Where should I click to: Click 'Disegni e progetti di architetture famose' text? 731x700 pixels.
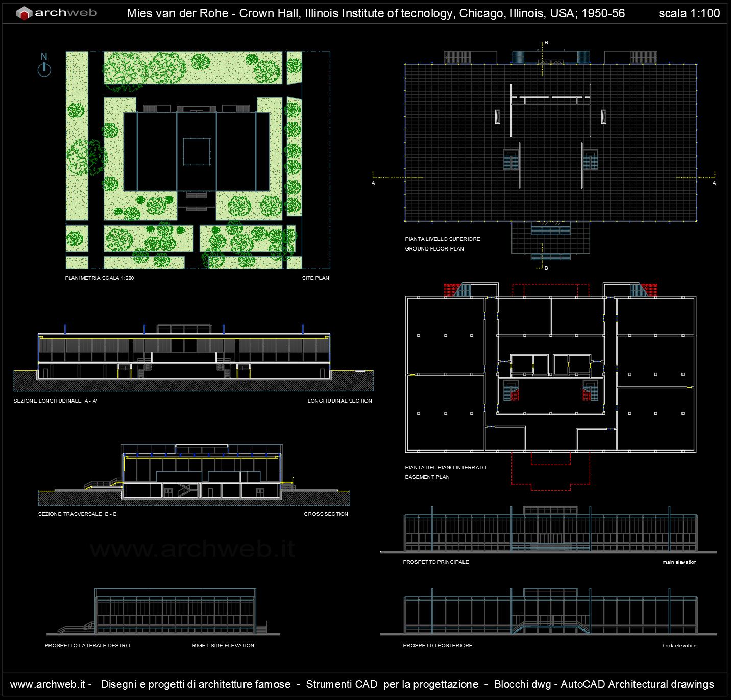pyautogui.click(x=196, y=684)
